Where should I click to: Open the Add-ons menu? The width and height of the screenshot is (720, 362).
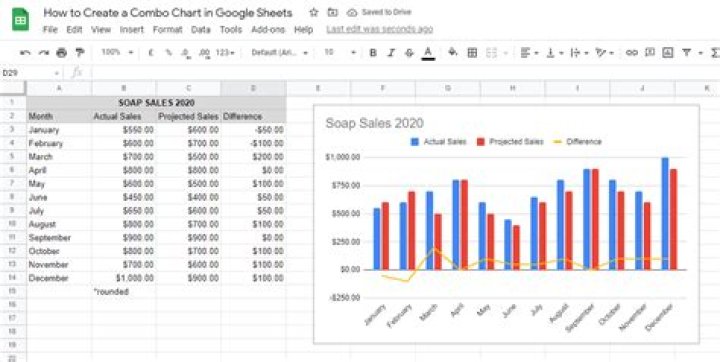pos(268,29)
